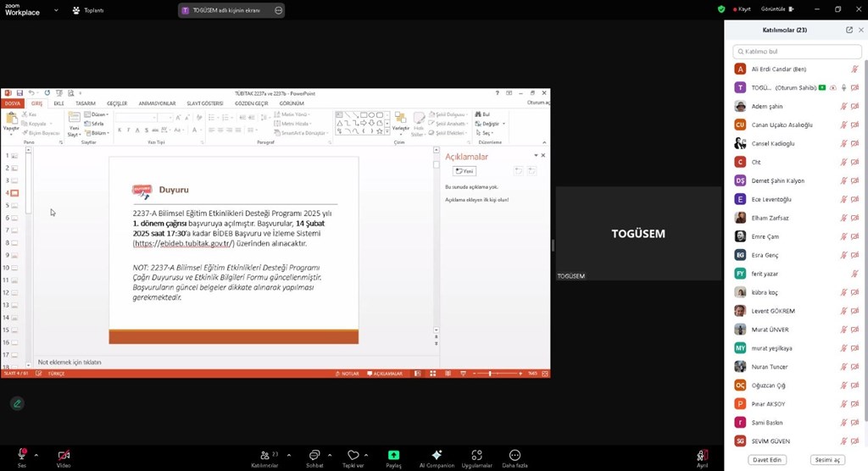Expand audio options arrow beside Ses
Viewport: 868px width, 471px height.
coord(36,454)
